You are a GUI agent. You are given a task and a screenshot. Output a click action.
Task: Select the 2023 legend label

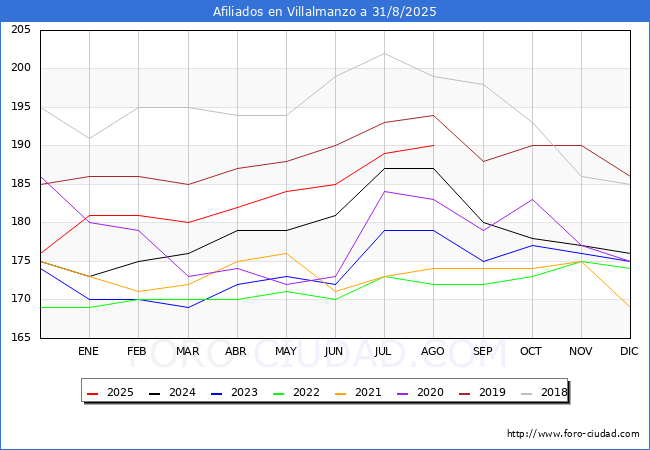point(244,392)
